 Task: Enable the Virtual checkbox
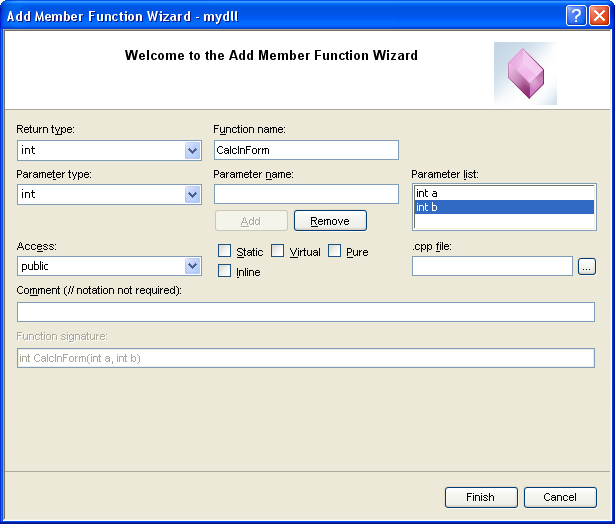pyautogui.click(x=277, y=251)
